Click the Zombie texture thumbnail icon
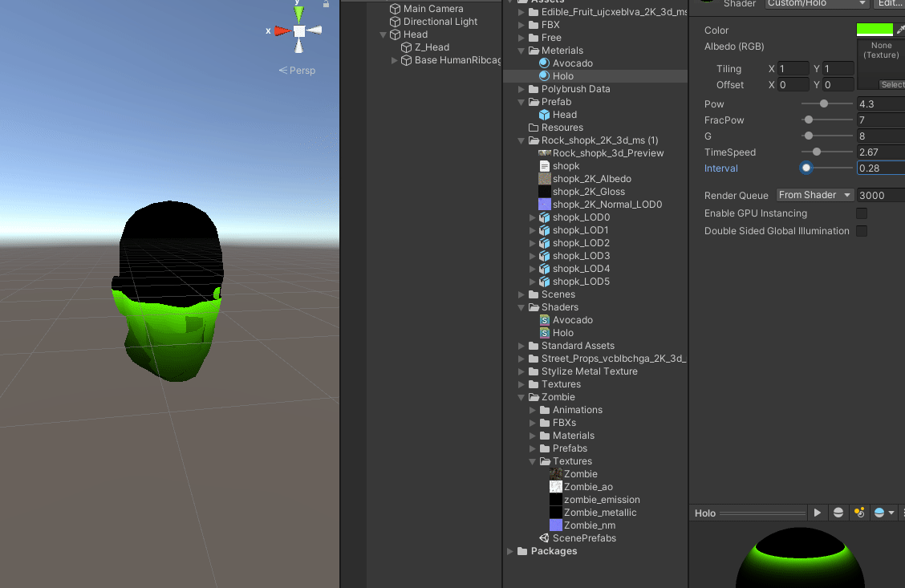The image size is (905, 588). click(556, 474)
